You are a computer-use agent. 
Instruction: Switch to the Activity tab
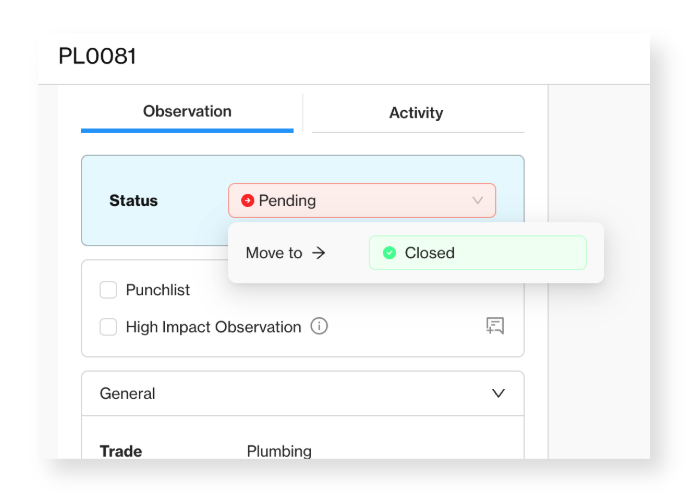coord(418,113)
